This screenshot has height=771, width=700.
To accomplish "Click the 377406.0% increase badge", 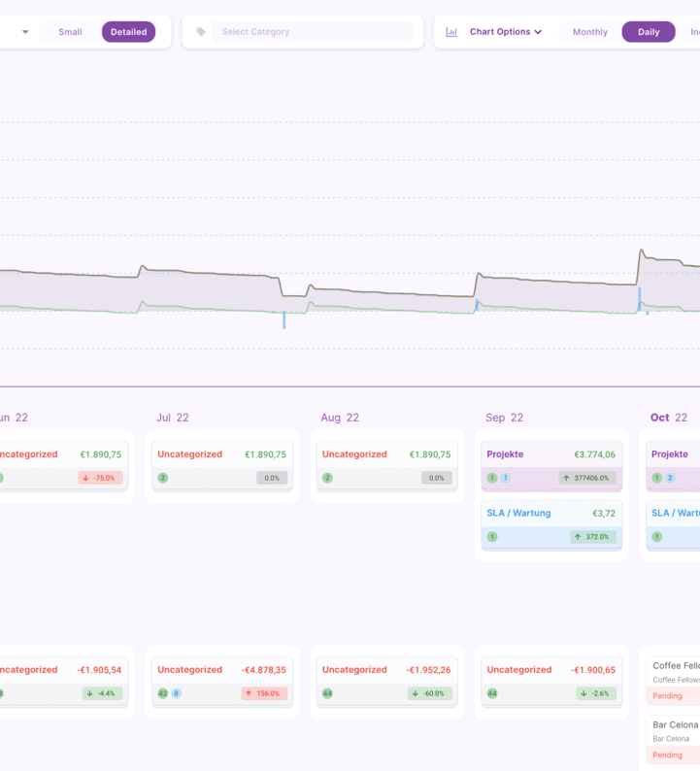I will coord(587,478).
